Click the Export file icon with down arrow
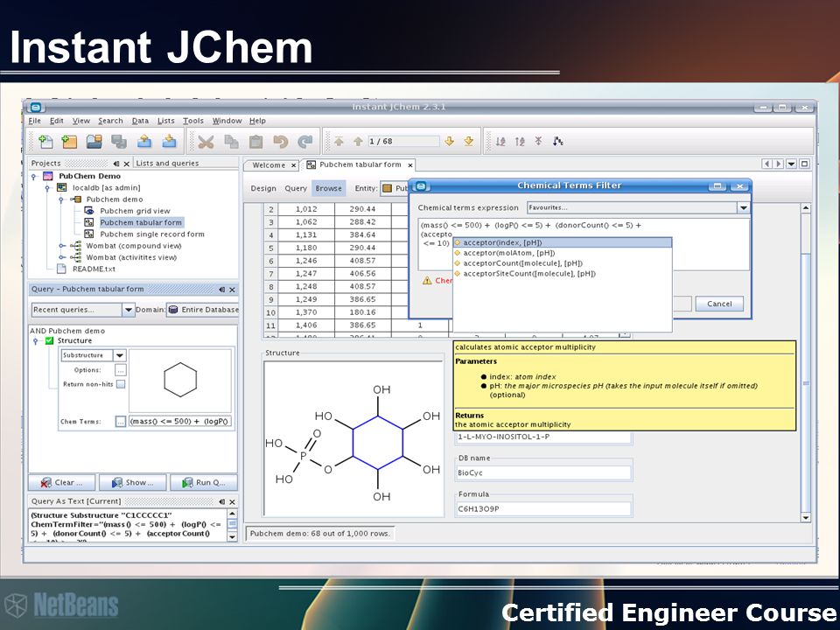The width and height of the screenshot is (840, 630). click(x=169, y=142)
